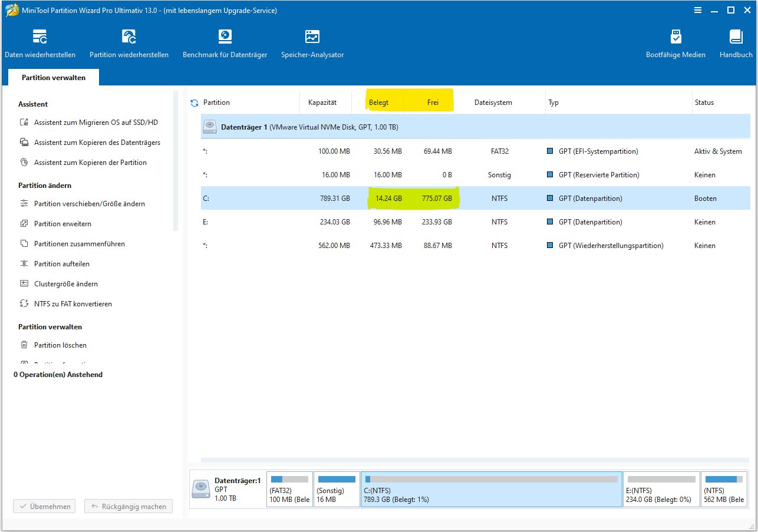Open Daten wiederherstellen tool
Viewport: 758px width, 532px height.
[40, 44]
